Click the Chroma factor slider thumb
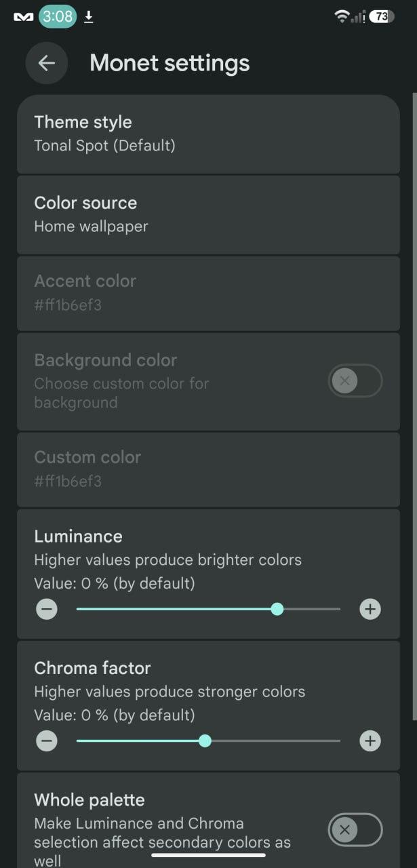 pyautogui.click(x=205, y=741)
